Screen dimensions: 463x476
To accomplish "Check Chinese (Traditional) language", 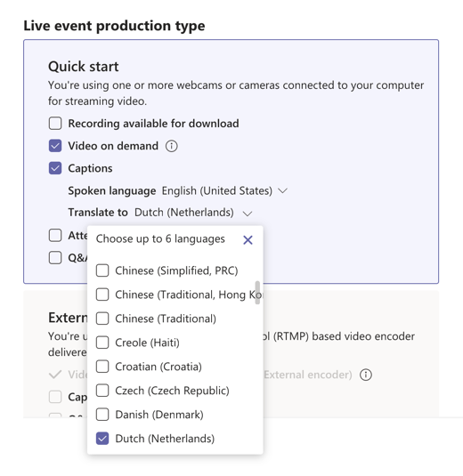I will (102, 319).
